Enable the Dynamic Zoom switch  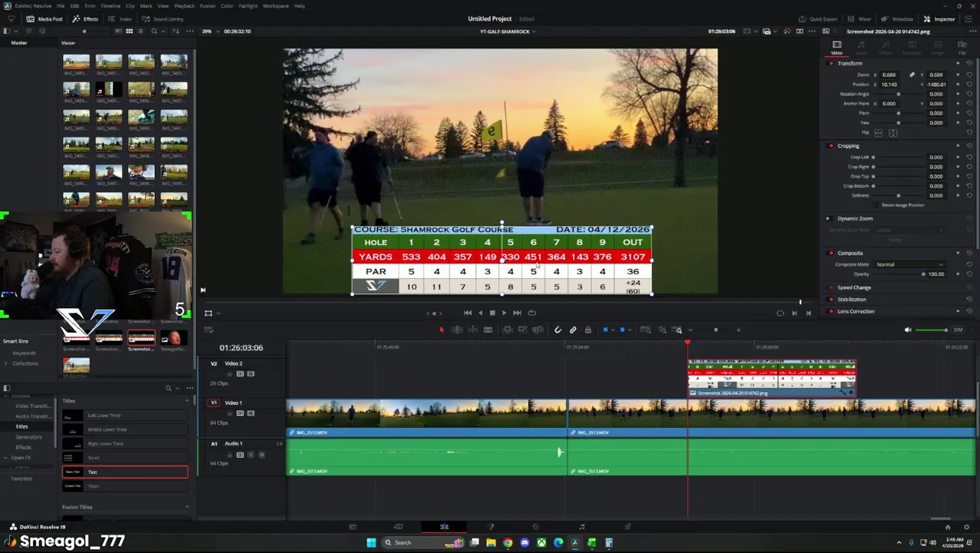[x=828, y=219]
